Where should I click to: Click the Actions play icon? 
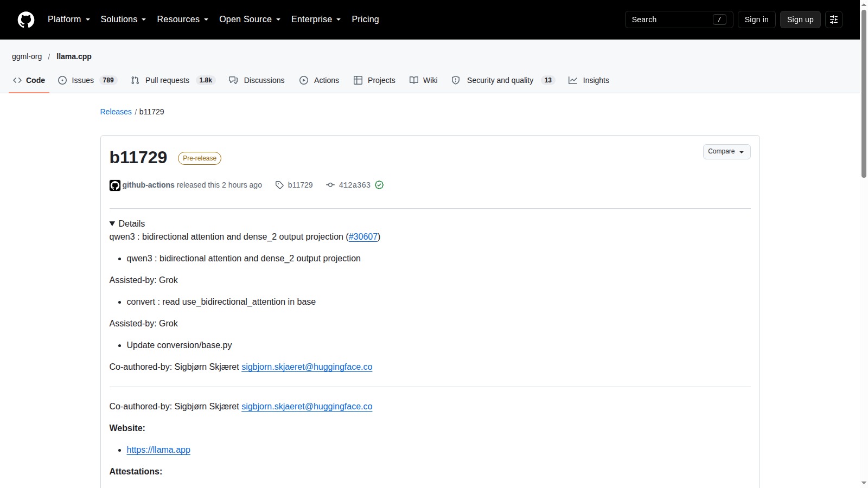tap(304, 80)
